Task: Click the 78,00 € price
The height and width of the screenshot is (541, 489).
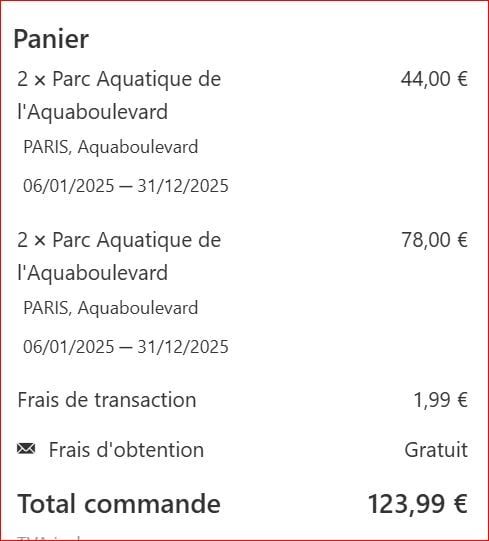Action: click(x=434, y=240)
